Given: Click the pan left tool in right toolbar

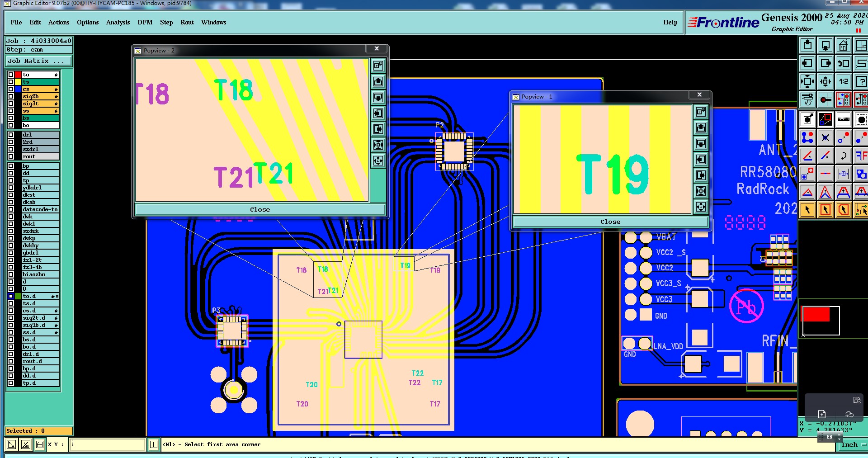Looking at the screenshot, I should (807, 63).
